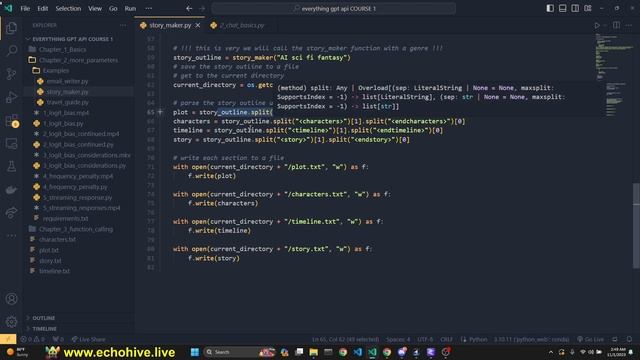Run the Python file with the play icon

point(597,25)
